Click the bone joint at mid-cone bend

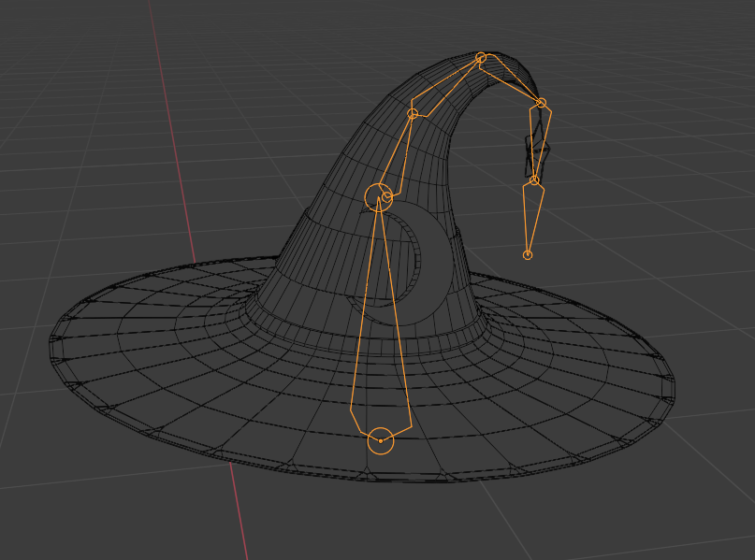[x=413, y=113]
